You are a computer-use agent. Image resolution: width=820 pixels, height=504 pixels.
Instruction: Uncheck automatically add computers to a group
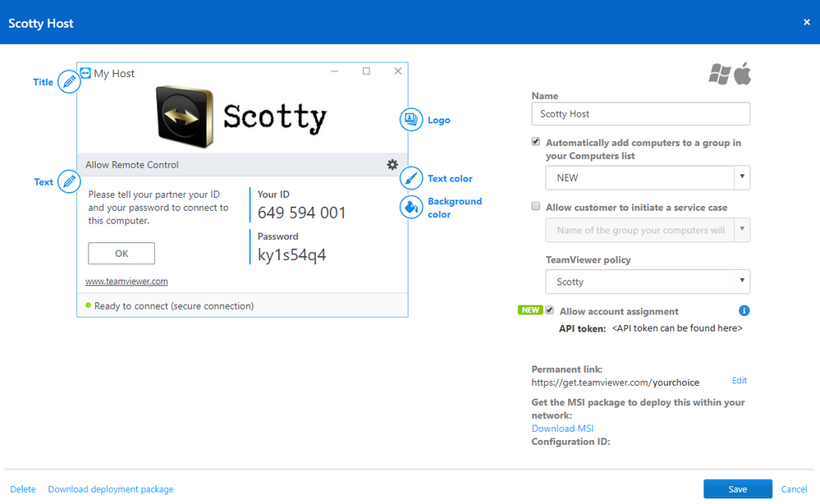tap(535, 142)
